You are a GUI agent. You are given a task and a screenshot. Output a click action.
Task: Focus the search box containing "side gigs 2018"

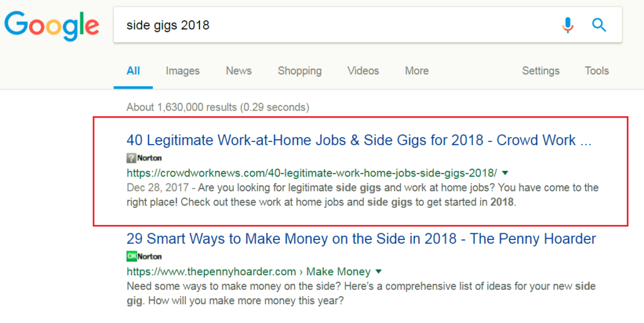[x=333, y=25]
